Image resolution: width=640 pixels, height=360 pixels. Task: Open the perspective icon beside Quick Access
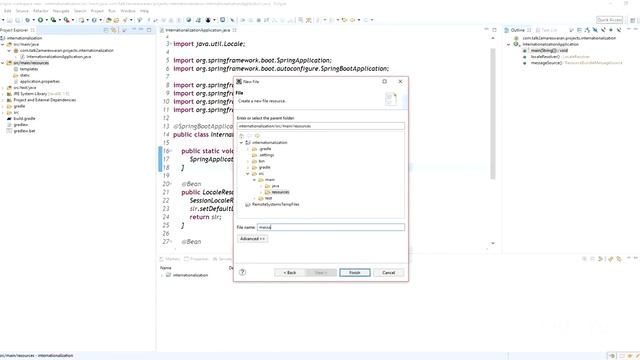(632, 20)
